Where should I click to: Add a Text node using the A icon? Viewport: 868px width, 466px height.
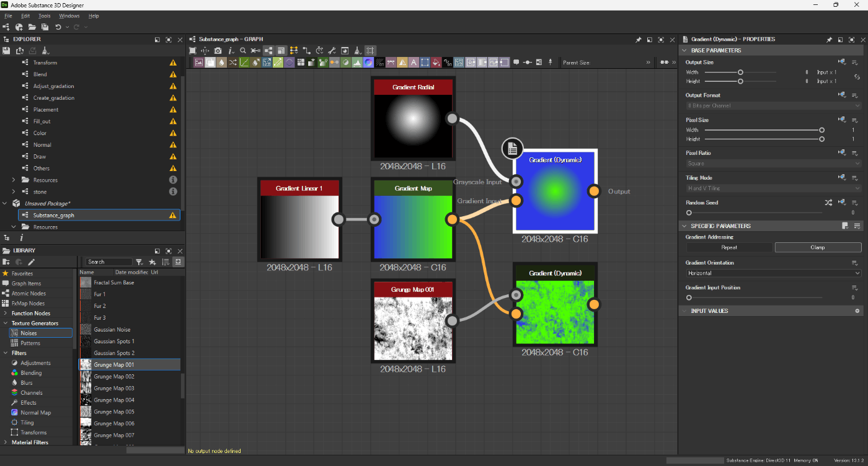pyautogui.click(x=414, y=63)
